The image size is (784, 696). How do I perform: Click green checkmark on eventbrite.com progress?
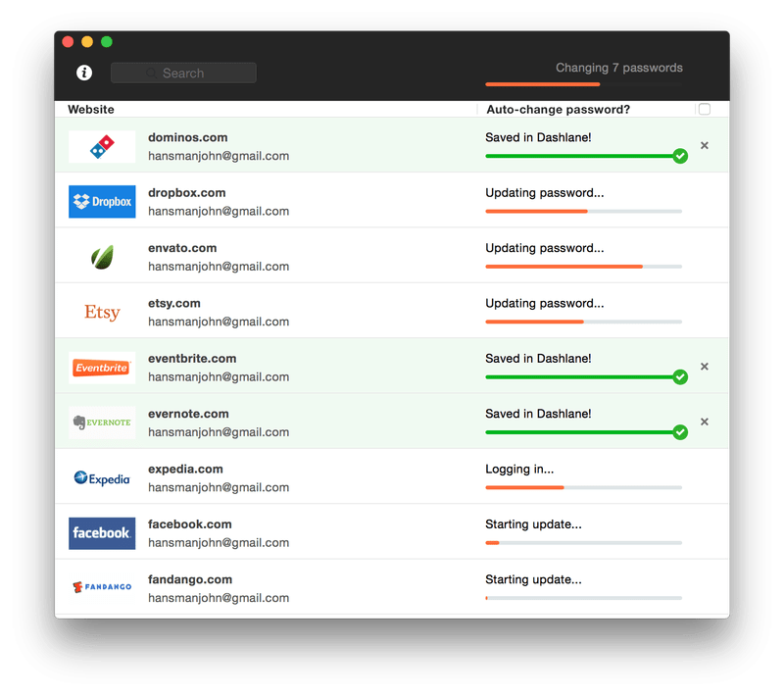(680, 377)
